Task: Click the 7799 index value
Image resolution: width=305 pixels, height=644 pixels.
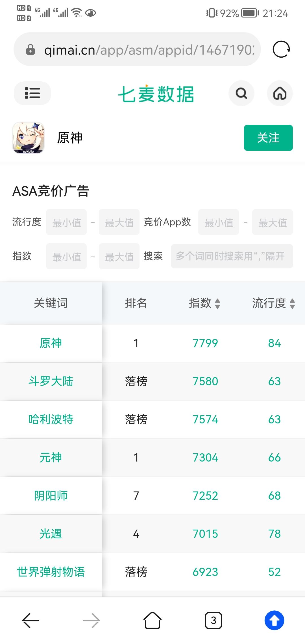Action: pyautogui.click(x=205, y=343)
